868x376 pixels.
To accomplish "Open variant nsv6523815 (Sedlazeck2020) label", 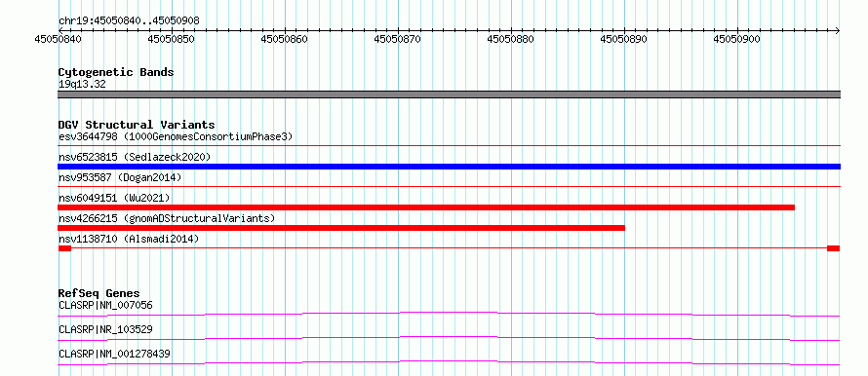I will point(135,157).
